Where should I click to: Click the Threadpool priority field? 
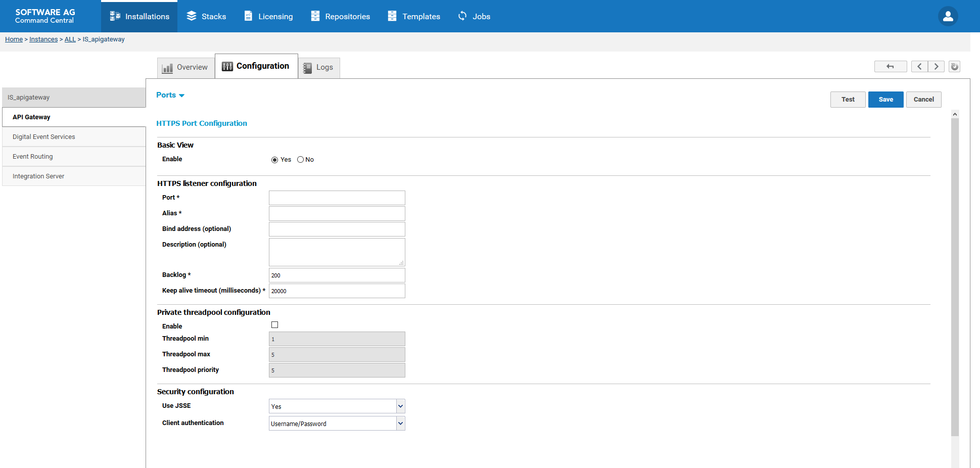pos(337,370)
